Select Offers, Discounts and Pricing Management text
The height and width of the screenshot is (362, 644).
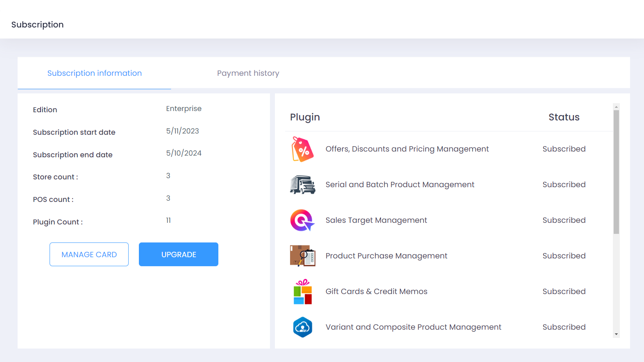407,149
